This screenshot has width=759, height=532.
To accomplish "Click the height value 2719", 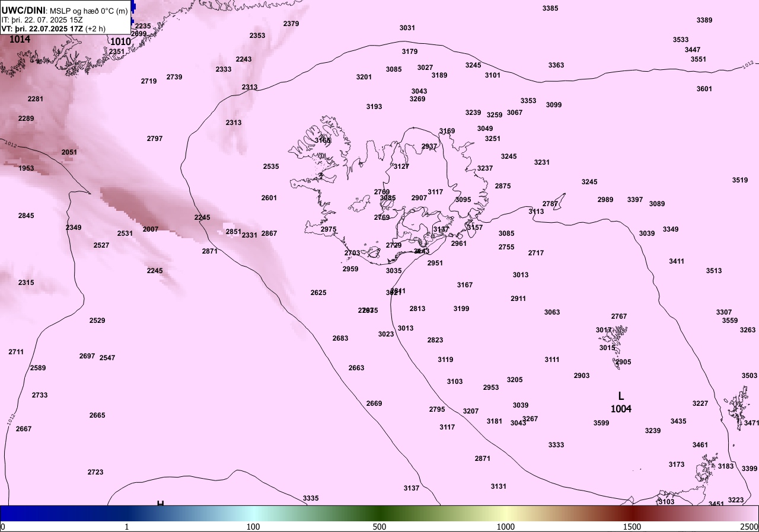I will pos(149,81).
